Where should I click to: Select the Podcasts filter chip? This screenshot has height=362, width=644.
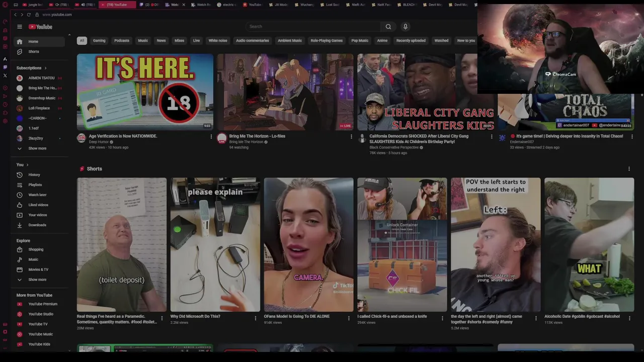tap(122, 41)
